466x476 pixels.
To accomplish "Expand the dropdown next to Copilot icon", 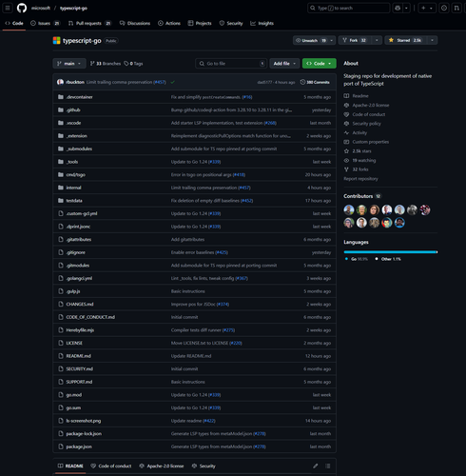I will tap(406, 8).
